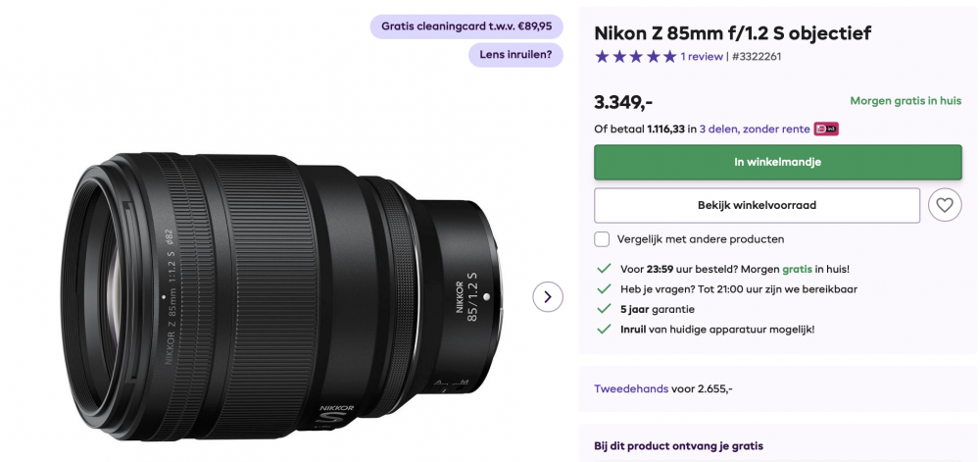Click the Inruil trade-in link text

click(x=633, y=329)
